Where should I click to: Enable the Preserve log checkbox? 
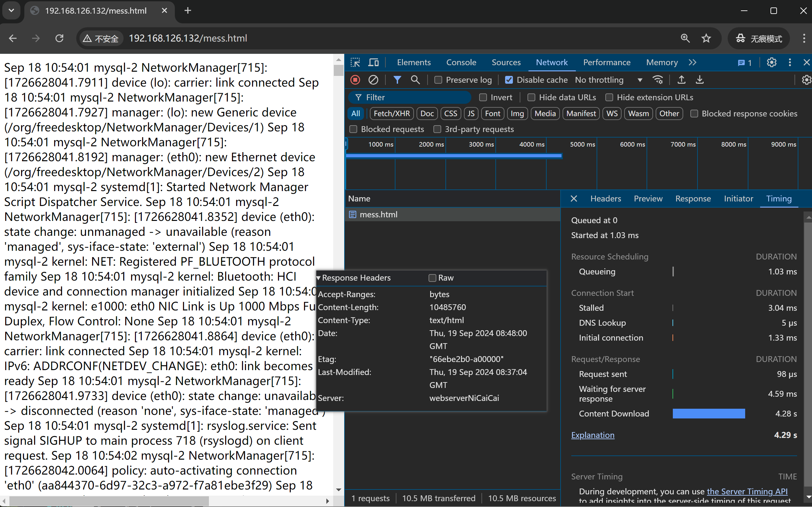438,80
